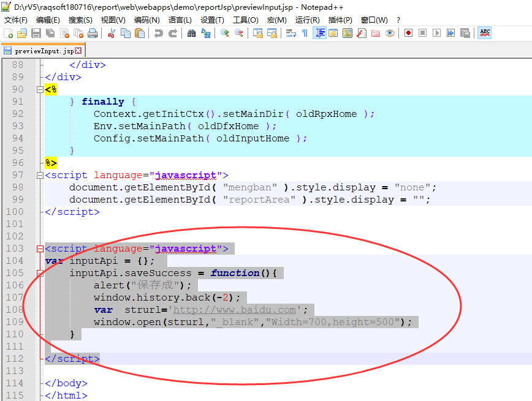Screen dimensions: 532x401
Task: Click the New file toolbar icon
Action: (8, 33)
